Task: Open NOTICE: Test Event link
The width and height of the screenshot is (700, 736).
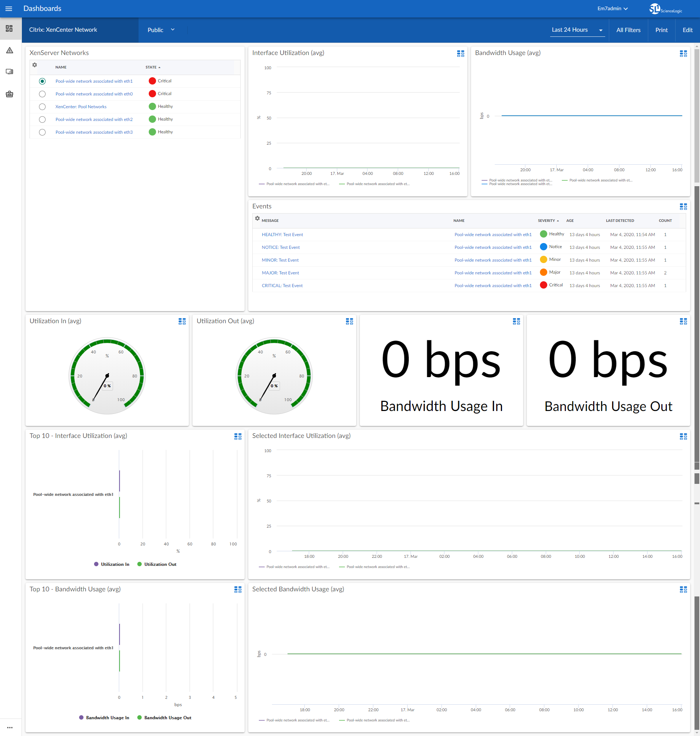Action: (x=281, y=247)
